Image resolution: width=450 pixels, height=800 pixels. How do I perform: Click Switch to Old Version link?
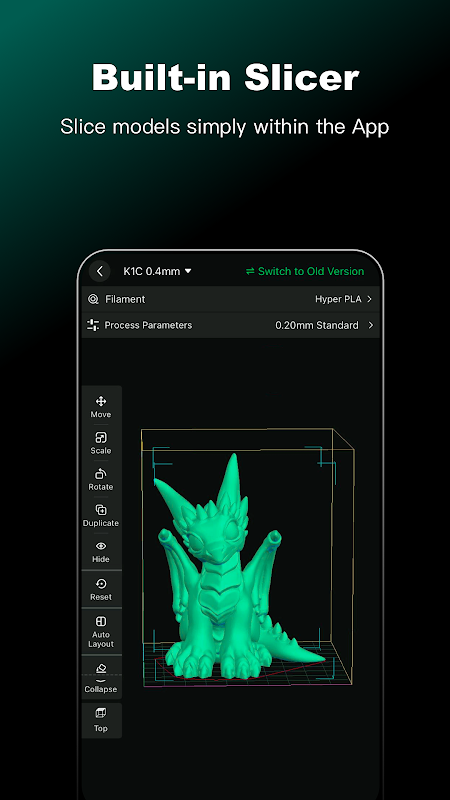[305, 271]
